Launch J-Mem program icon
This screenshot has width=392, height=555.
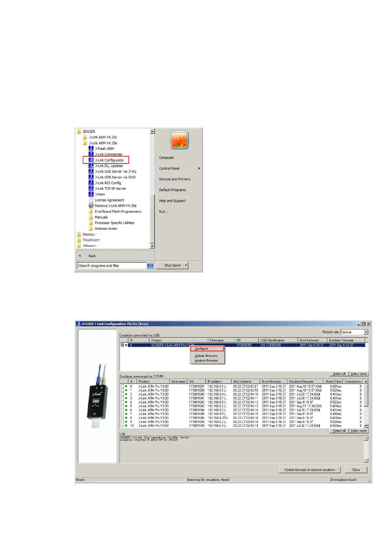point(91,194)
